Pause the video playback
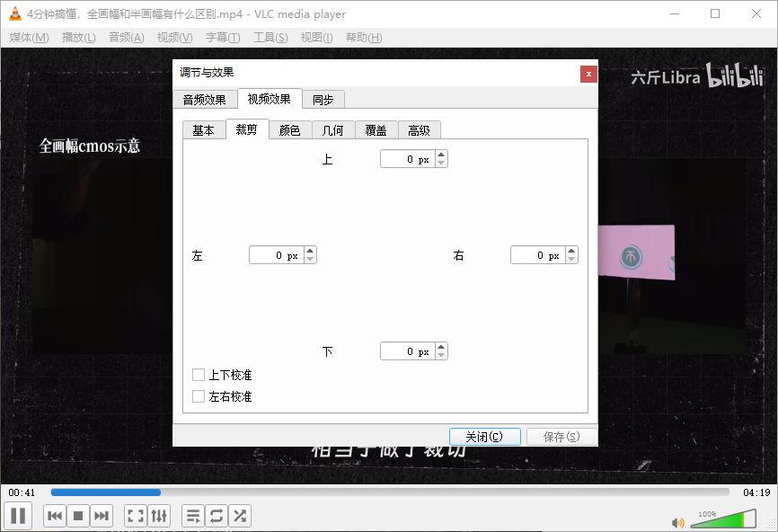778x532 pixels. 18,516
